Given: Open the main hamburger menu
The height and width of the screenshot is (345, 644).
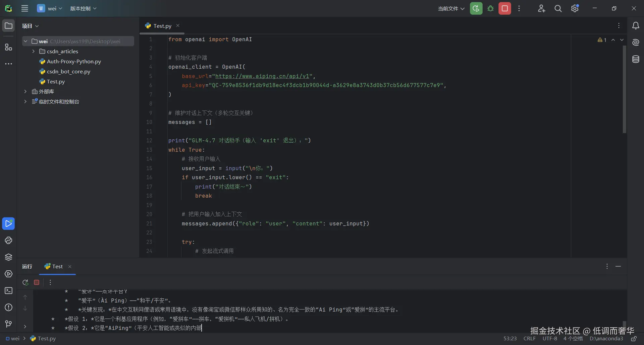Looking at the screenshot, I should [25, 9].
